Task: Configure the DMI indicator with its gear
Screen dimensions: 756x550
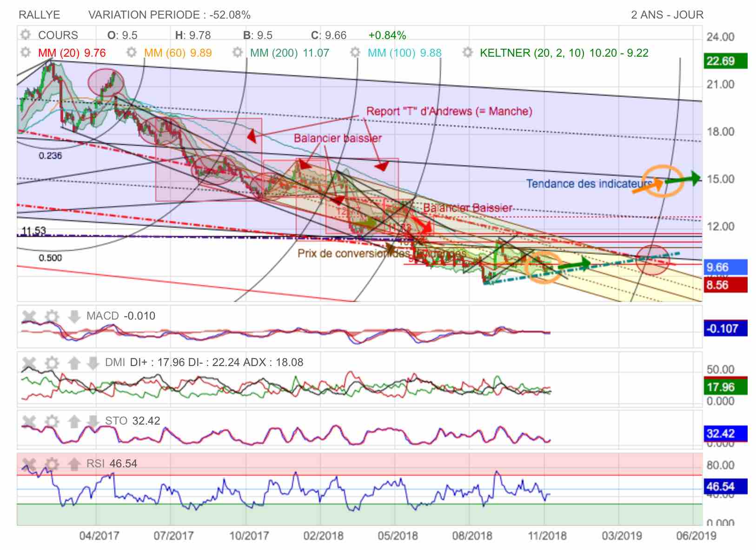Action: click(x=52, y=363)
